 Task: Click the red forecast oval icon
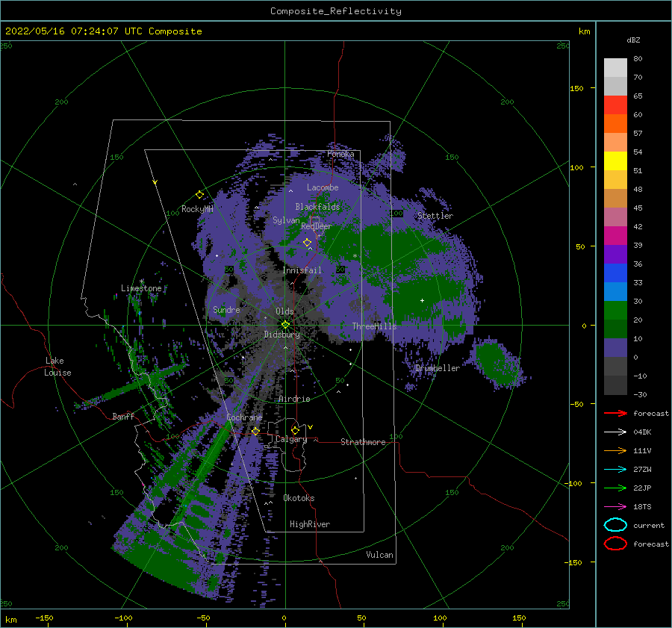[615, 544]
